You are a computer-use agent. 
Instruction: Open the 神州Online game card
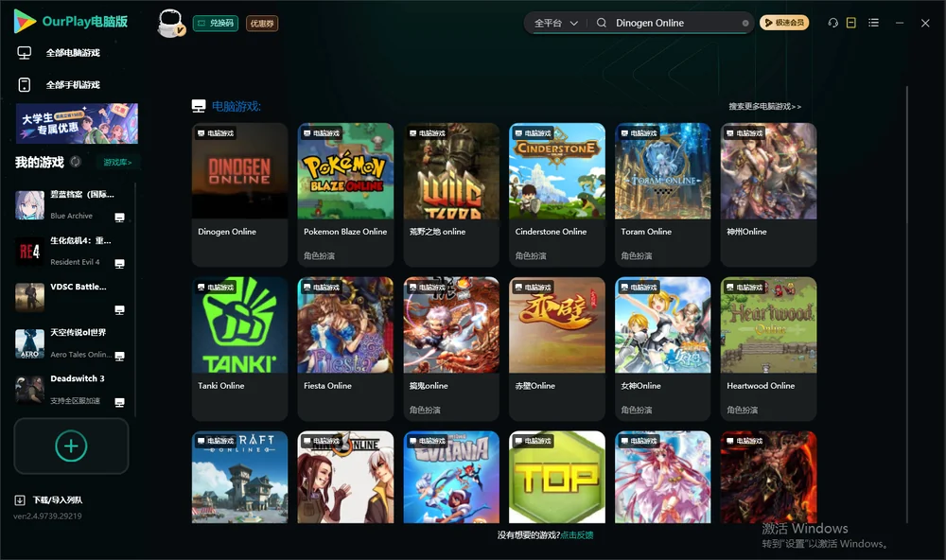click(x=768, y=194)
